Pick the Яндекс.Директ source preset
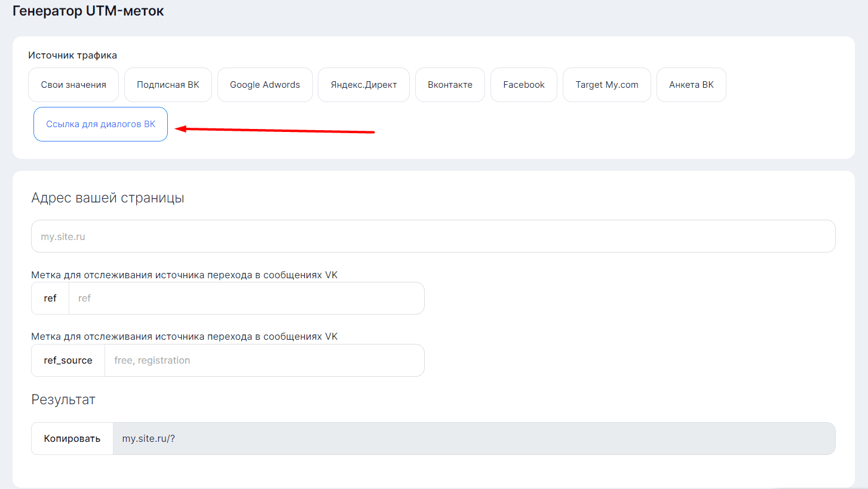 (363, 85)
